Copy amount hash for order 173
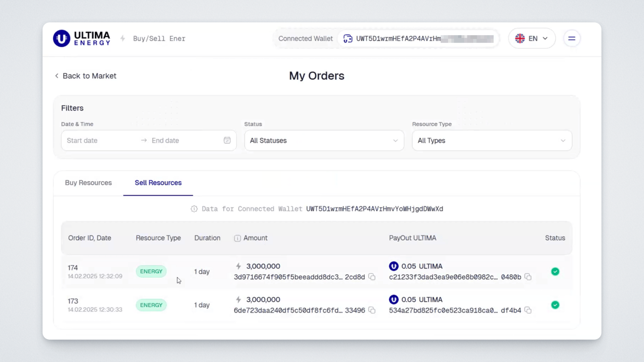The height and width of the screenshot is (362, 644). pos(372,310)
